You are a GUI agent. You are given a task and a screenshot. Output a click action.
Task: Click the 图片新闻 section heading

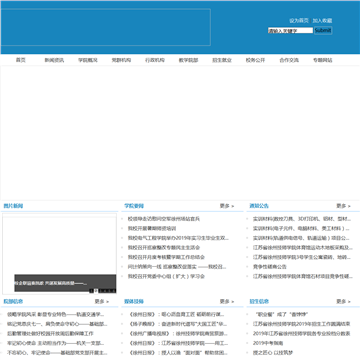pyautogui.click(x=13, y=206)
